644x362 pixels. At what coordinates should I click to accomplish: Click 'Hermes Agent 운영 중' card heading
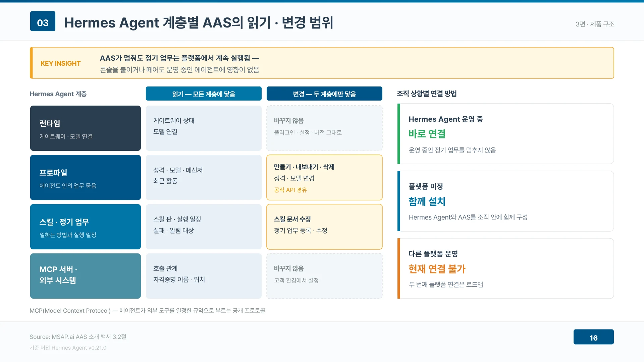coord(446,119)
